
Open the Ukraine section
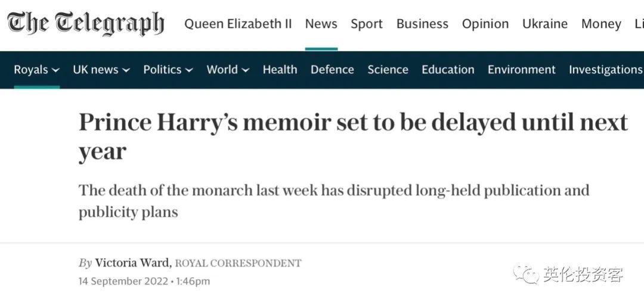(545, 24)
